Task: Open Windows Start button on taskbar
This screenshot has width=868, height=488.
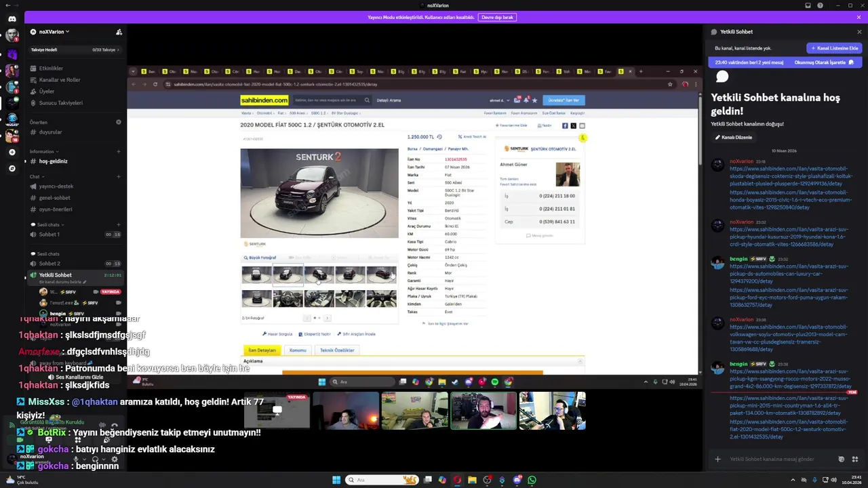Action: (336, 480)
